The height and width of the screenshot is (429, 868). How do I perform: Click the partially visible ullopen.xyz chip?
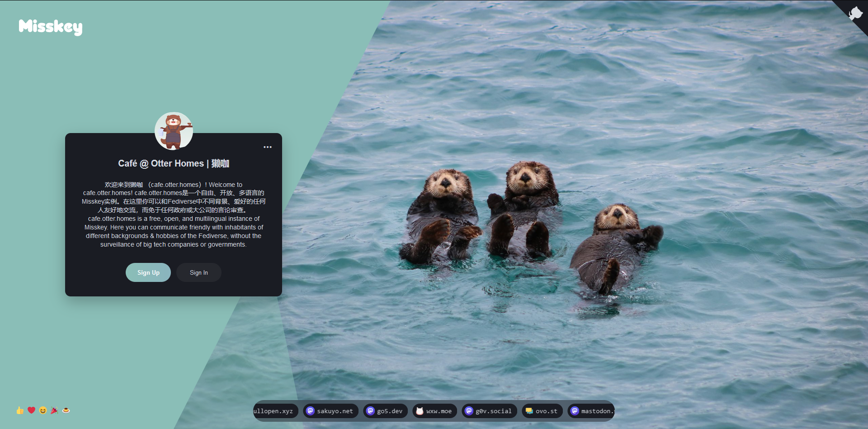point(274,411)
